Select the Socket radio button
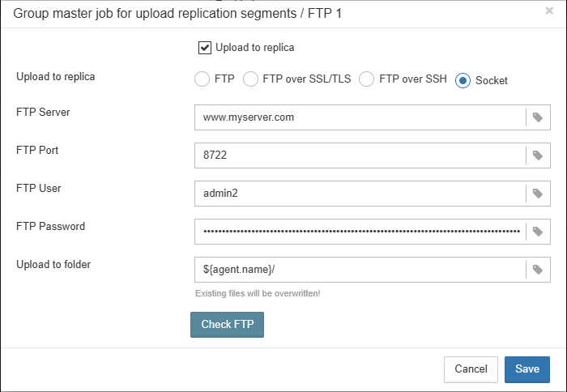The image size is (567, 392). 463,80
